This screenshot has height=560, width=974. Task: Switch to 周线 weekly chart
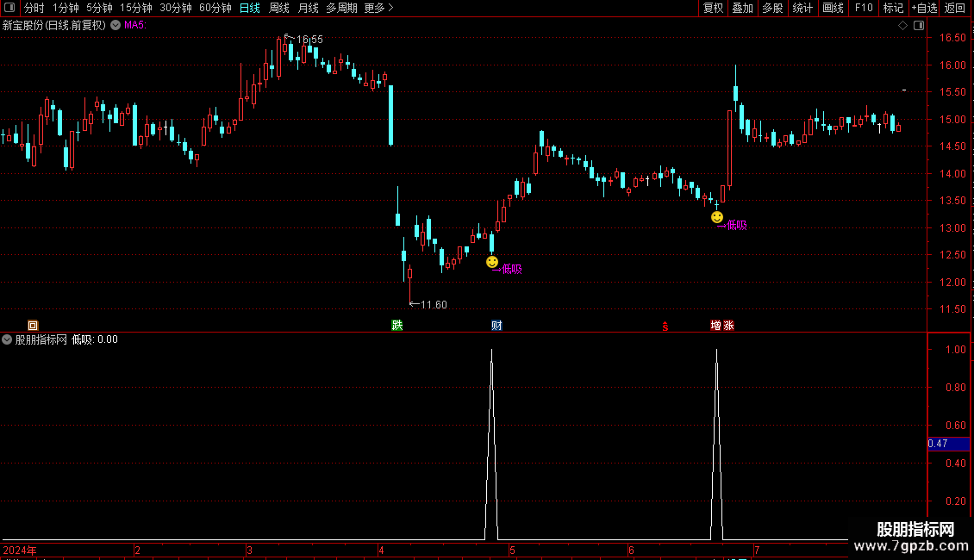(x=279, y=8)
